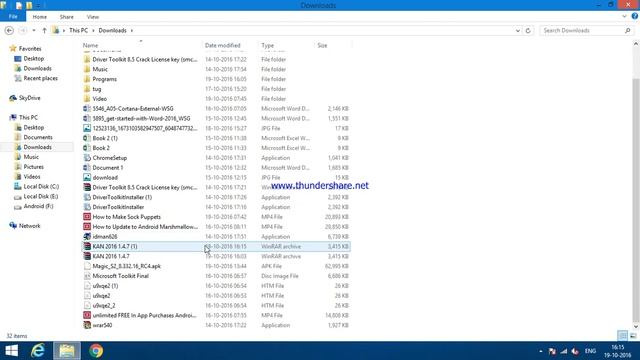Select the KAN 2016 1.4.7 file name
Screen dimensions: 640x360
point(111,256)
